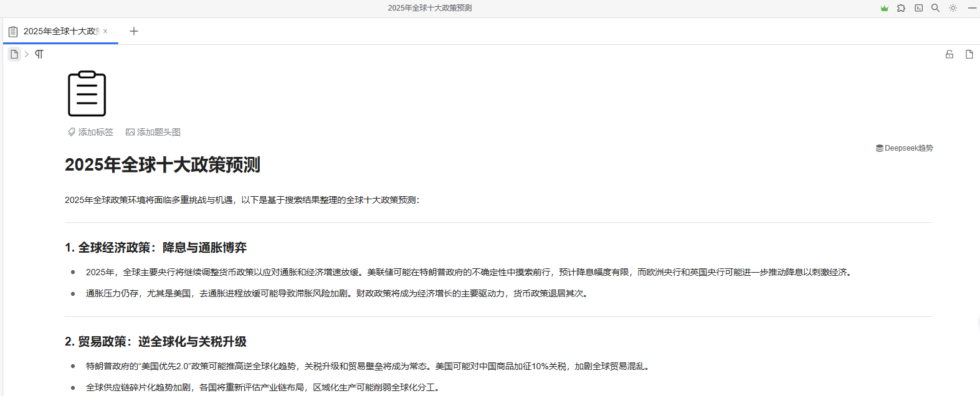Toggle the editor read-only lock icon
The width and height of the screenshot is (980, 396).
[x=949, y=54]
